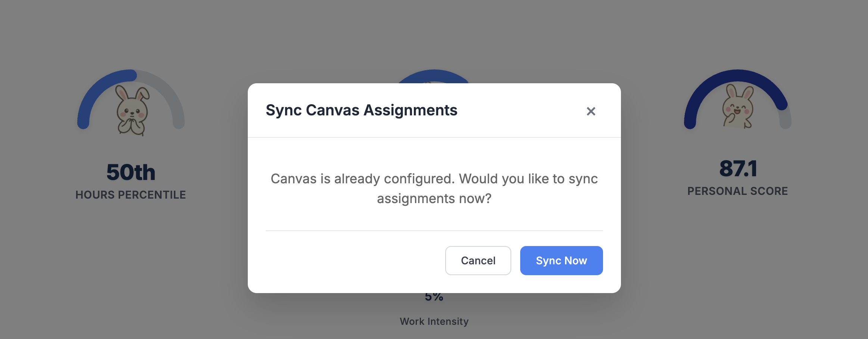Click the HOURS PERCENTILE label
The width and height of the screenshot is (868, 339).
click(131, 195)
